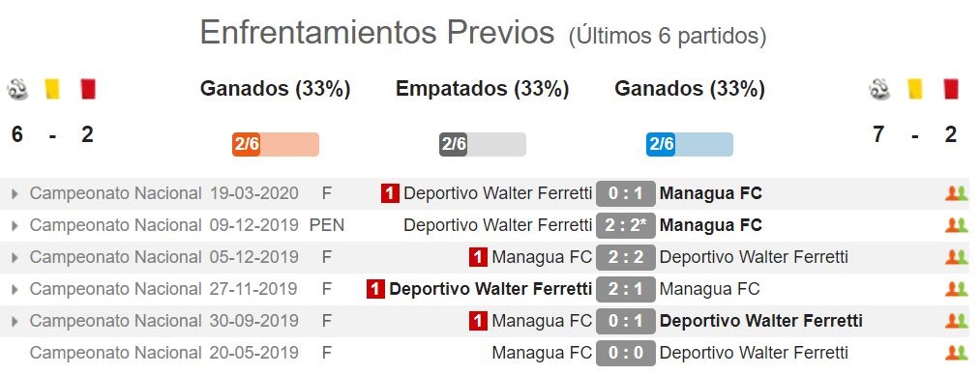Open head-to-head icon for 19-03-2020 match
This screenshot has width=980, height=375.
tap(956, 193)
